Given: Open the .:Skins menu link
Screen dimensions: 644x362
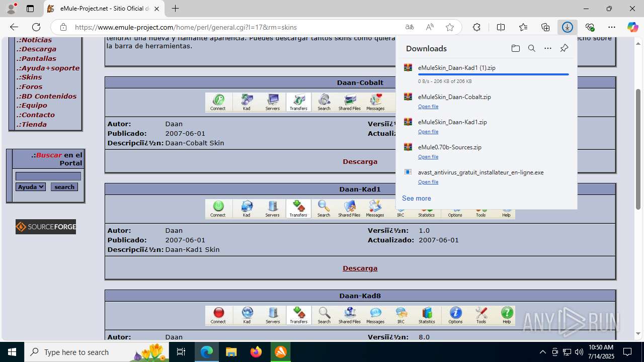Looking at the screenshot, I should [x=29, y=77].
